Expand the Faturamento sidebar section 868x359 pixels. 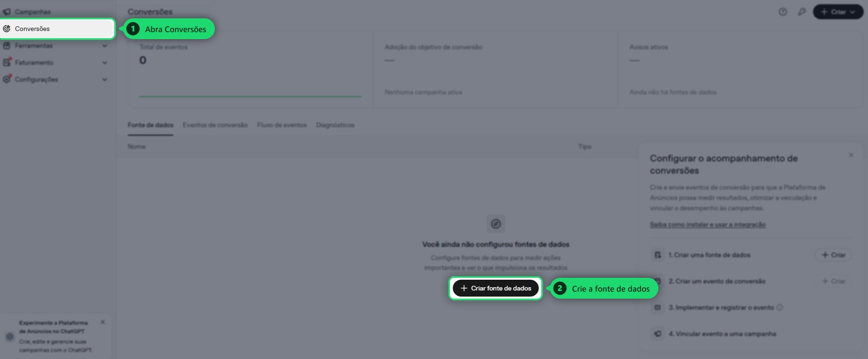[55, 62]
